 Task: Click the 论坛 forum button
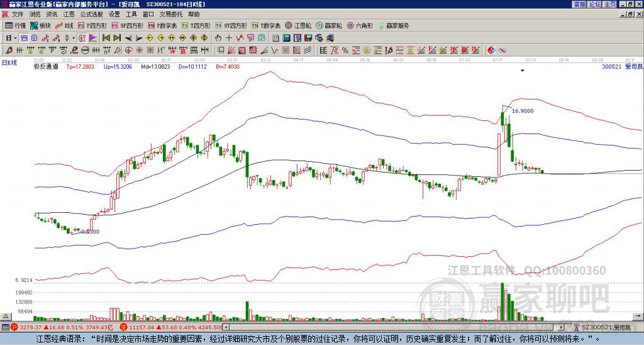pyautogui.click(x=595, y=4)
